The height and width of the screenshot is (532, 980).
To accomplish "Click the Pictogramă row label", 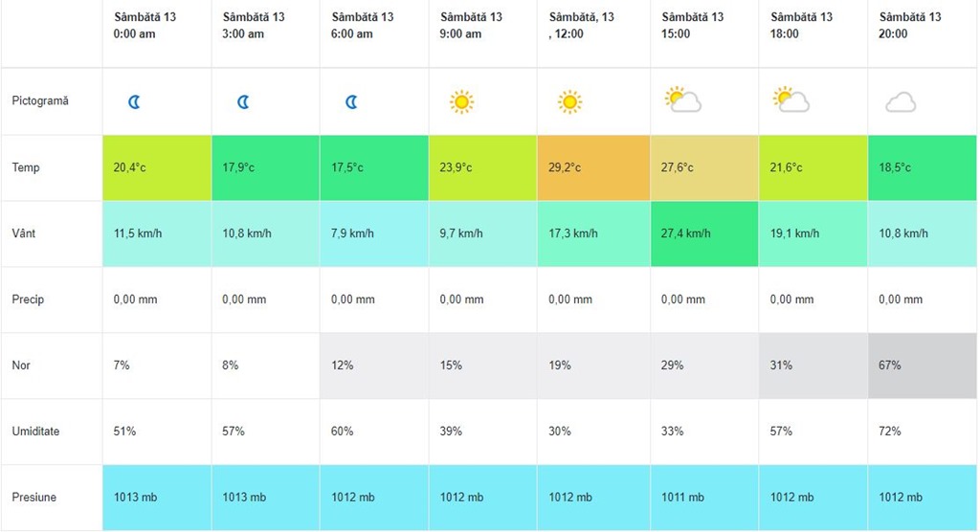I will [x=40, y=101].
